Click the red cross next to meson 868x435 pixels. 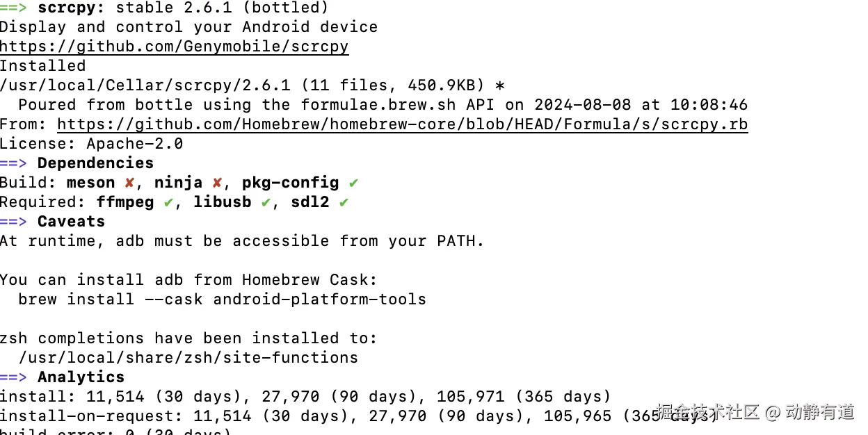coord(129,183)
